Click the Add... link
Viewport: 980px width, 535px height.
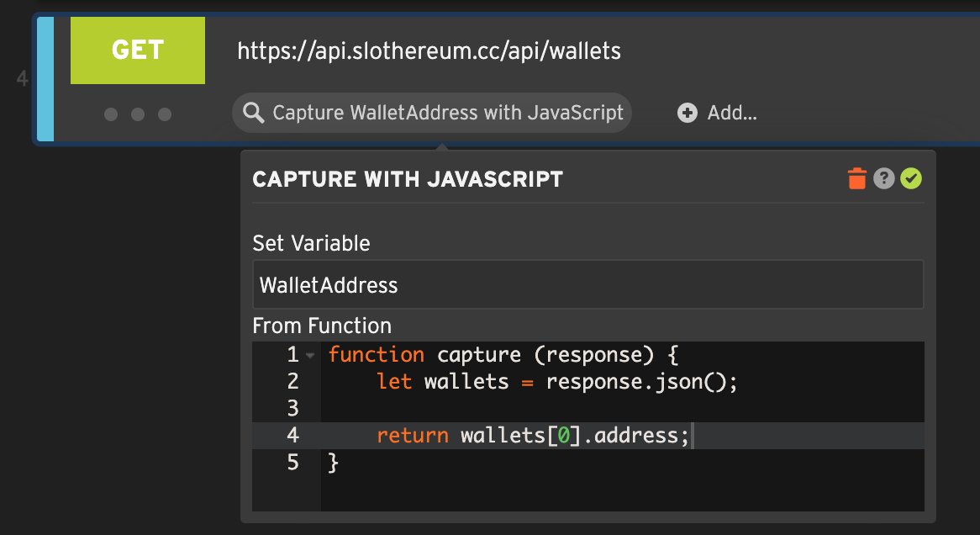coord(732,113)
